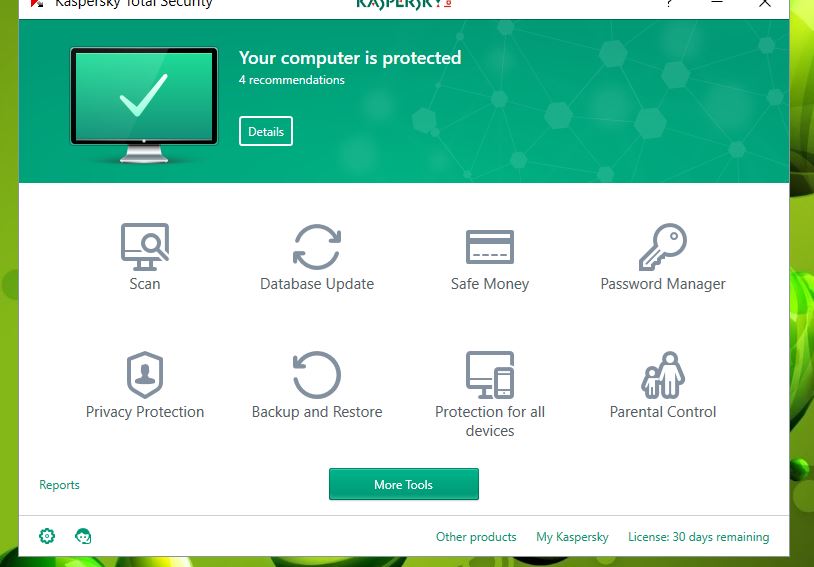814x567 pixels.
Task: Open the Parental Control icon
Action: (663, 375)
